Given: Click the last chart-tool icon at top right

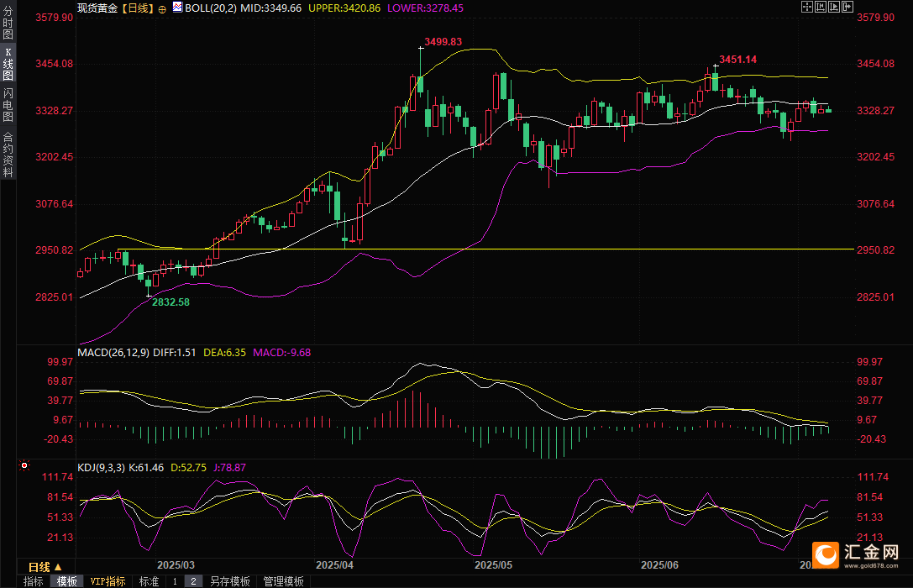Looking at the screenshot, I should point(847,7).
